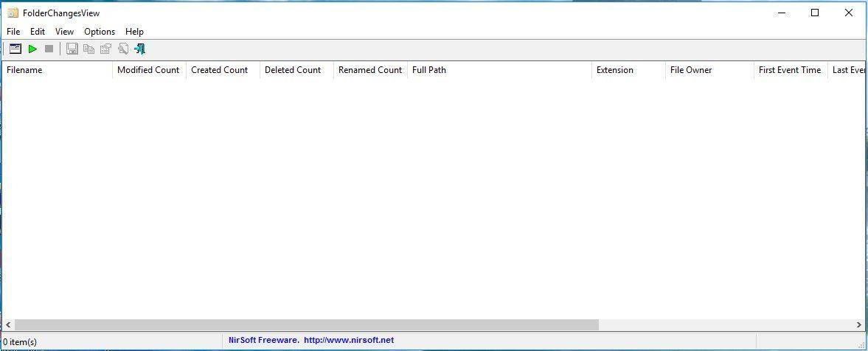Maximize the FolderChangesView window
This screenshot has height=351, width=868.
(814, 13)
